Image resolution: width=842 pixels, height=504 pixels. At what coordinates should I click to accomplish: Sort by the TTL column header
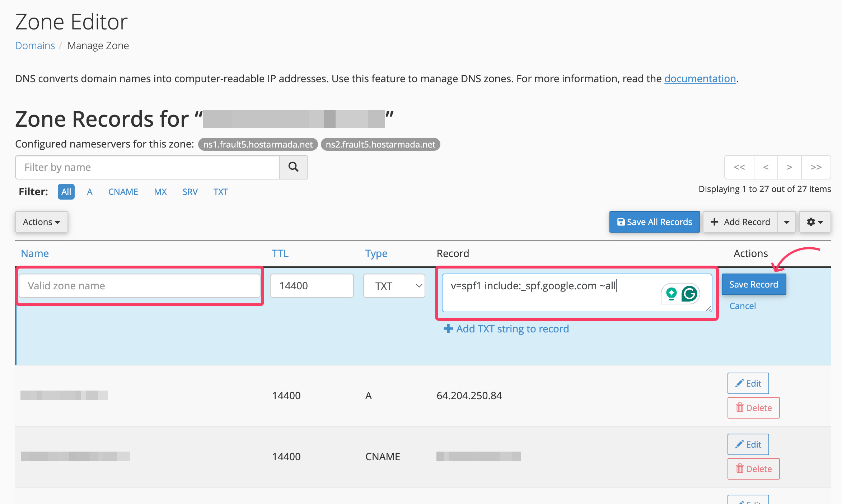(x=280, y=253)
